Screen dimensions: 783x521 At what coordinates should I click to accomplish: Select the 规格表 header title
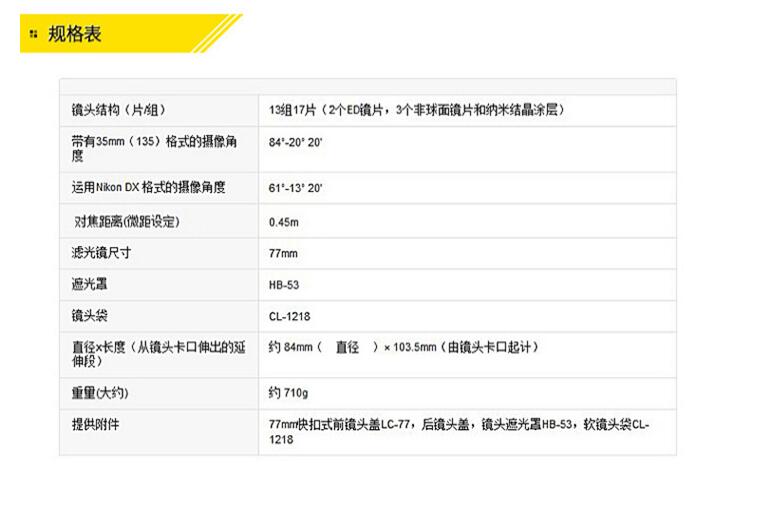[75, 35]
